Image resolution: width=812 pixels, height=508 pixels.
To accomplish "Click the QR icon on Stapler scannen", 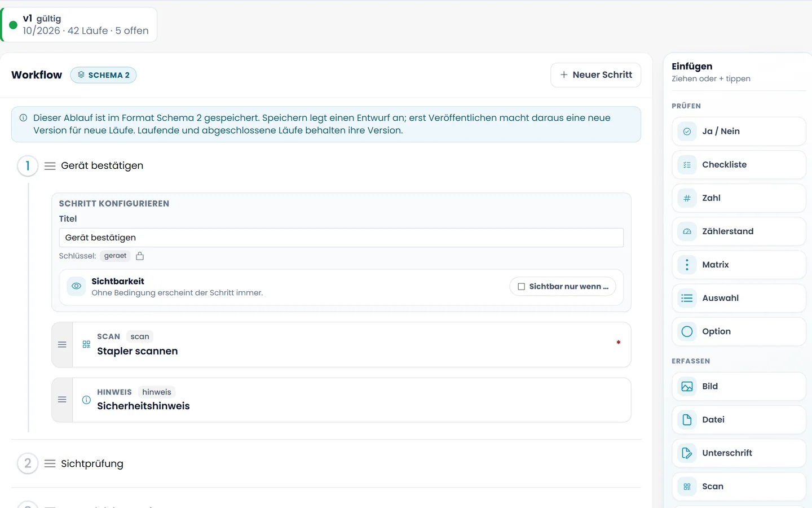I will 86,344.
